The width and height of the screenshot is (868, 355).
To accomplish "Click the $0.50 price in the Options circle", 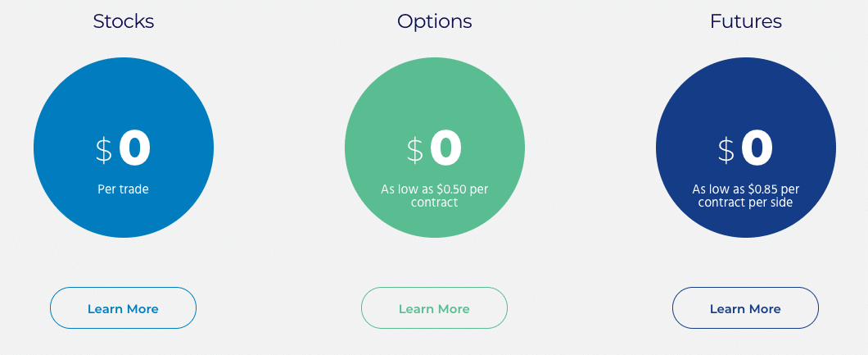I will [x=452, y=189].
